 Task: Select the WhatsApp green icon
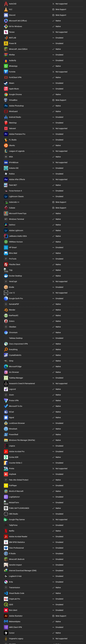[6, 66]
